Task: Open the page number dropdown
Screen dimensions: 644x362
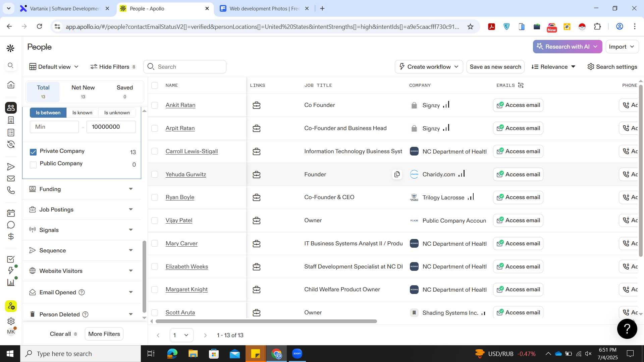Action: point(181,335)
